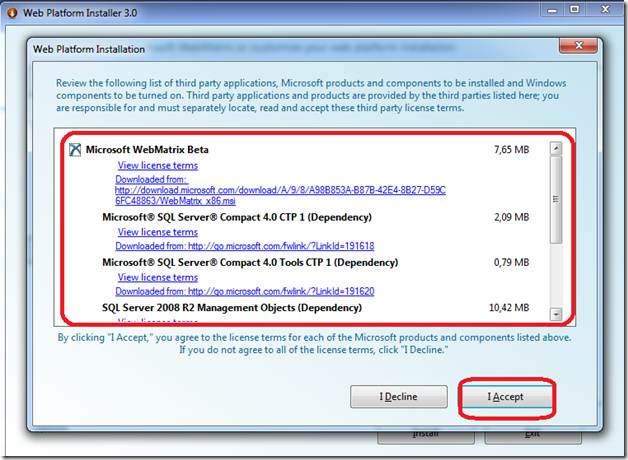Image resolution: width=628 pixels, height=460 pixels.
Task: Click the 10,42 MB size value
Action: pos(509,308)
